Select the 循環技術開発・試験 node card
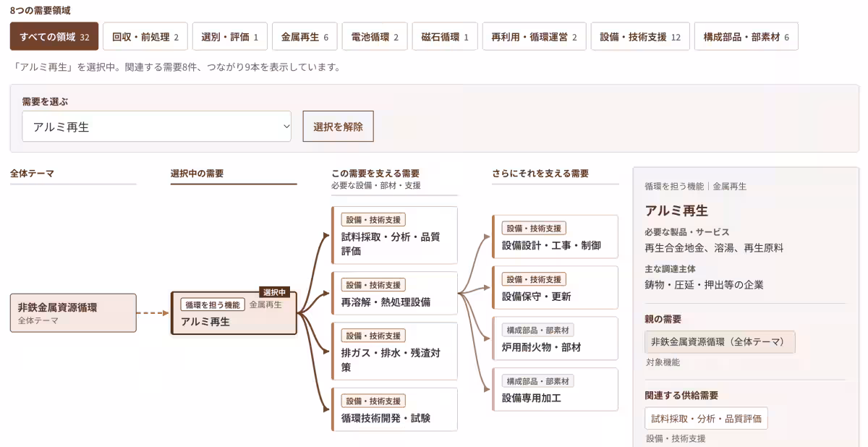 (394, 409)
